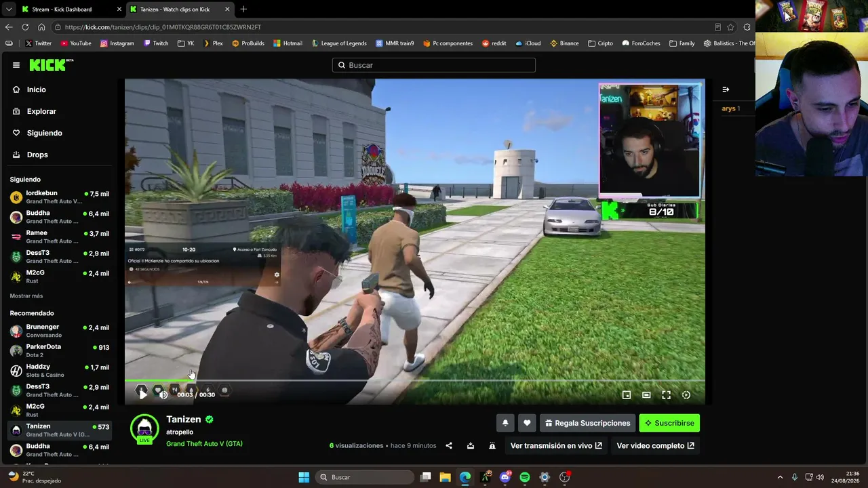Show hidden system tray icons
The image size is (868, 488).
[780, 477]
